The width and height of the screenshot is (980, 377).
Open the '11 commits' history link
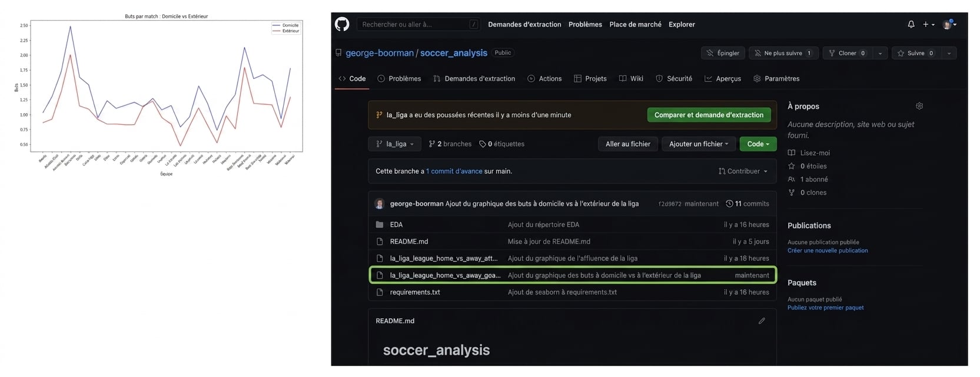tap(748, 204)
